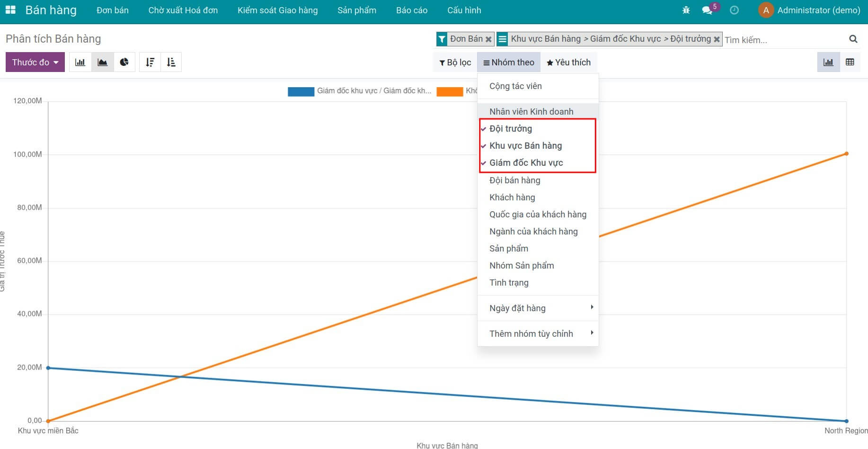Screen dimensions: 868x449
Task: Sort chart data in ascending order
Action: coord(171,62)
